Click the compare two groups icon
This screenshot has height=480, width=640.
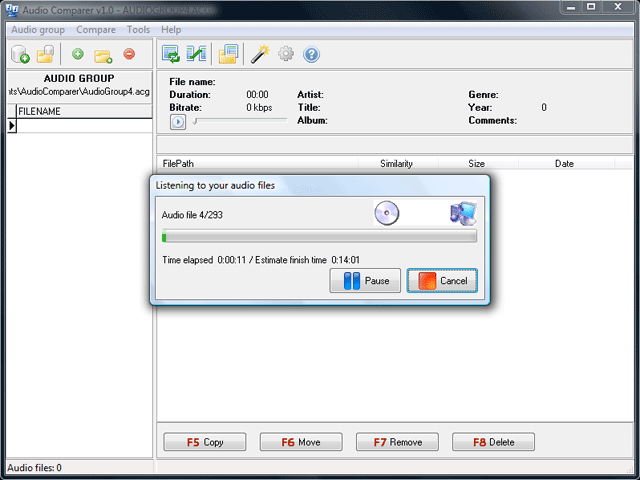[196, 54]
